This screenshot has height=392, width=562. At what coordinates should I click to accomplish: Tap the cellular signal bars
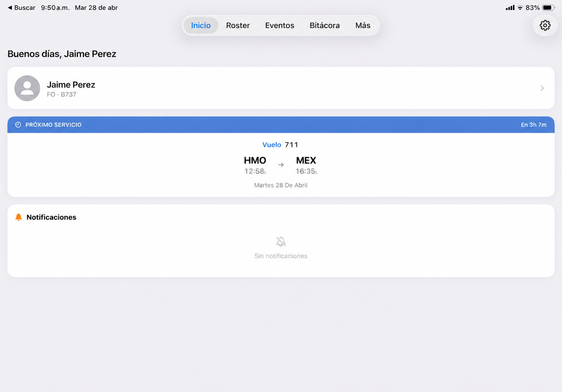tap(510, 7)
